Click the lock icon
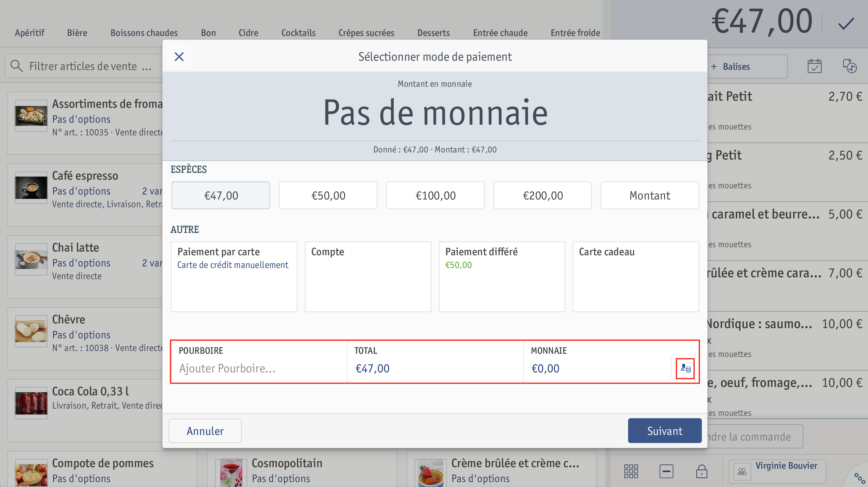Viewport: 868px width, 487px height. (x=702, y=471)
